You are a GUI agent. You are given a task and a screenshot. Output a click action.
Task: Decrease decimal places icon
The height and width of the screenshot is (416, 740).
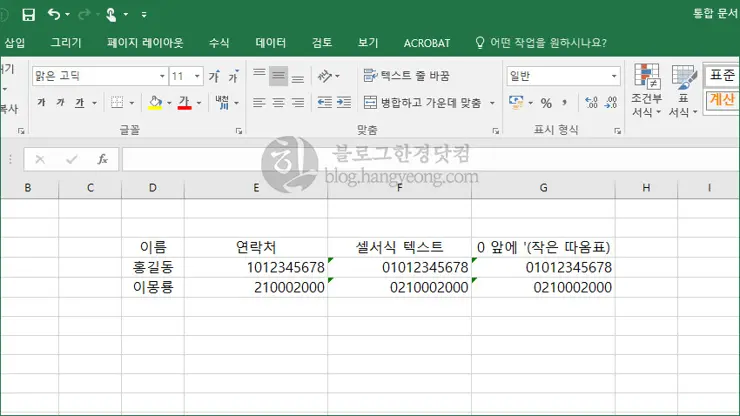pyautogui.click(x=611, y=102)
